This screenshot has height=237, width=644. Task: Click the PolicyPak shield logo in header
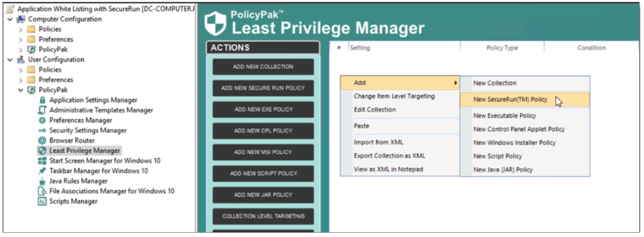tap(215, 23)
